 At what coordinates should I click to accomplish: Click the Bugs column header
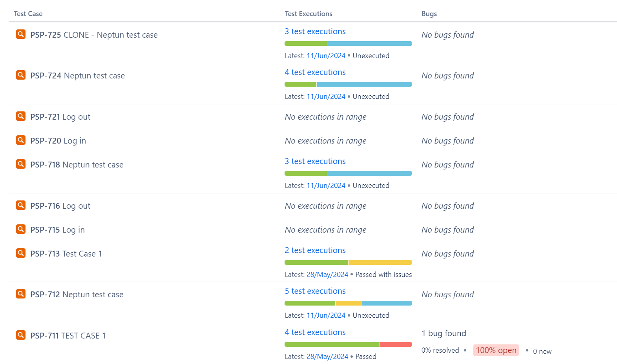click(x=429, y=14)
